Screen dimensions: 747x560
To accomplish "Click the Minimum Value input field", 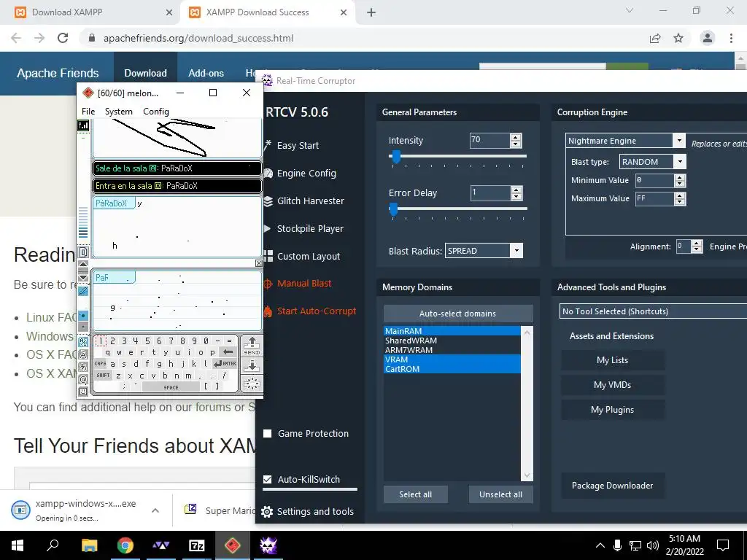I will click(x=655, y=181).
